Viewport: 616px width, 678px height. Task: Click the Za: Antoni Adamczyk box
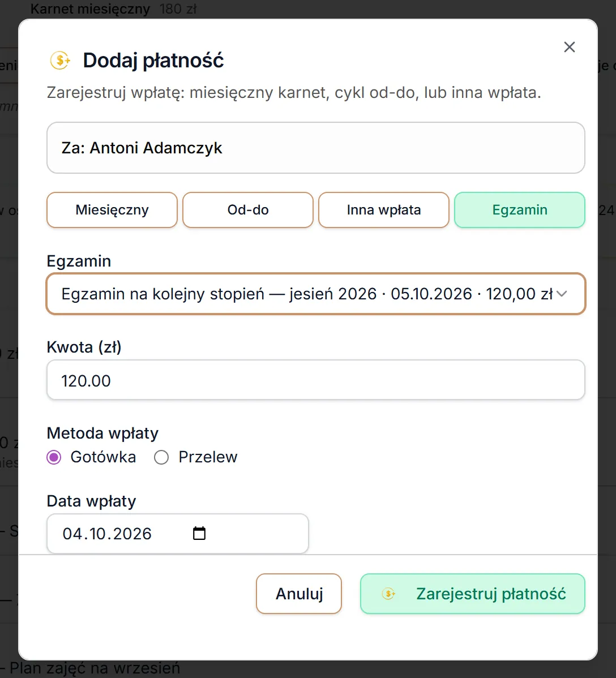pos(316,148)
